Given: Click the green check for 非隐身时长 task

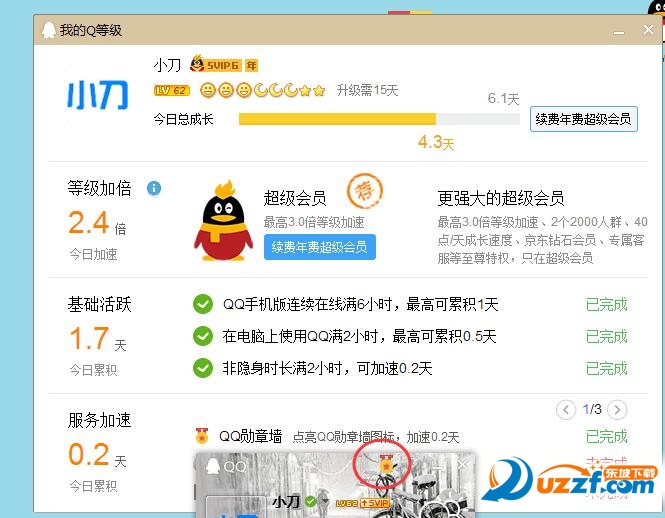Looking at the screenshot, I should [203, 368].
